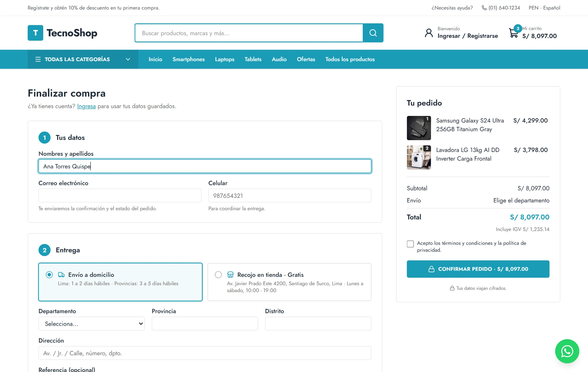588x372 pixels.
Task: Click Mi carrito total S/ 8,097.00
Action: [x=539, y=36]
